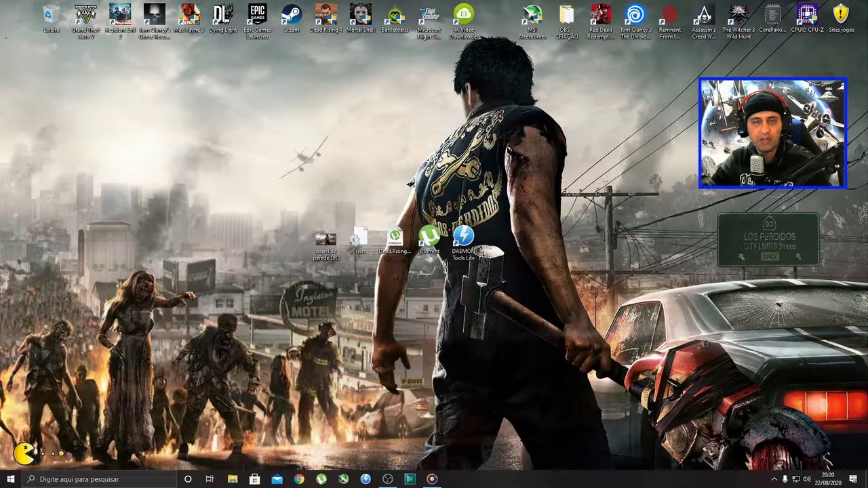This screenshot has width=868, height=488.
Task: Click the MSI Afterburner desktop shortcut
Action: click(x=532, y=21)
